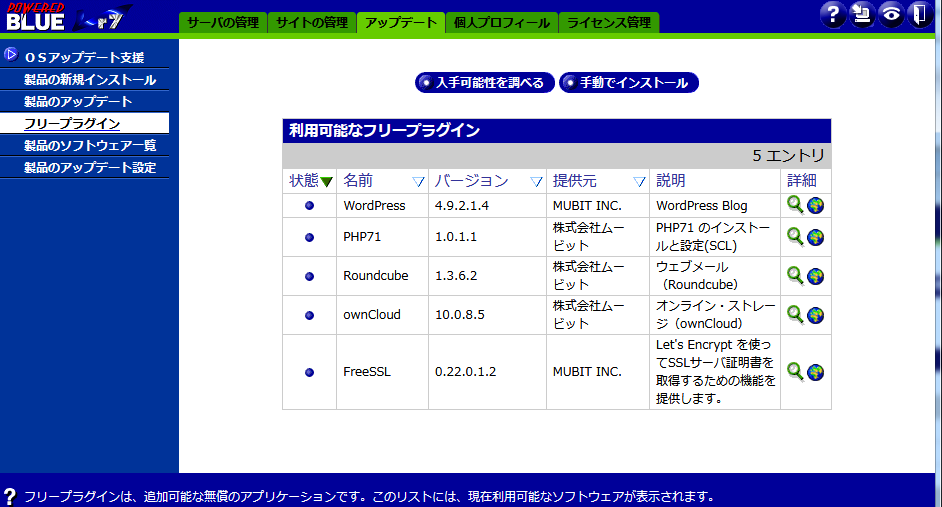The width and height of the screenshot is (942, 507).
Task: Click WordPress status dot
Action: (309, 205)
